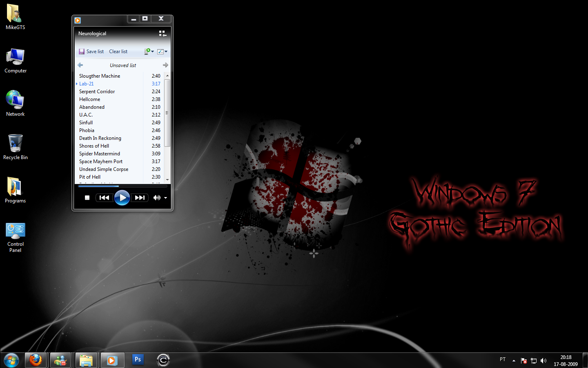588x368 pixels.
Task: Open Windows Live Messenger taskbar icon
Action: (x=61, y=360)
